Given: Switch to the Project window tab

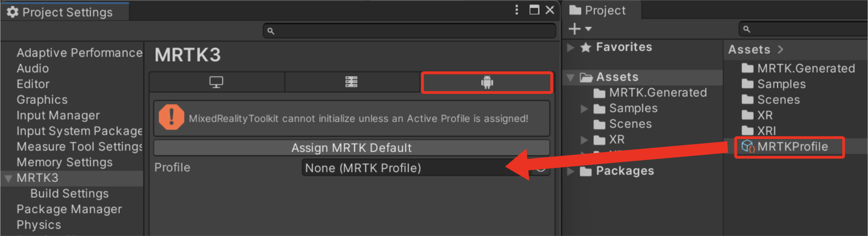Looking at the screenshot, I should pyautogui.click(x=601, y=10).
